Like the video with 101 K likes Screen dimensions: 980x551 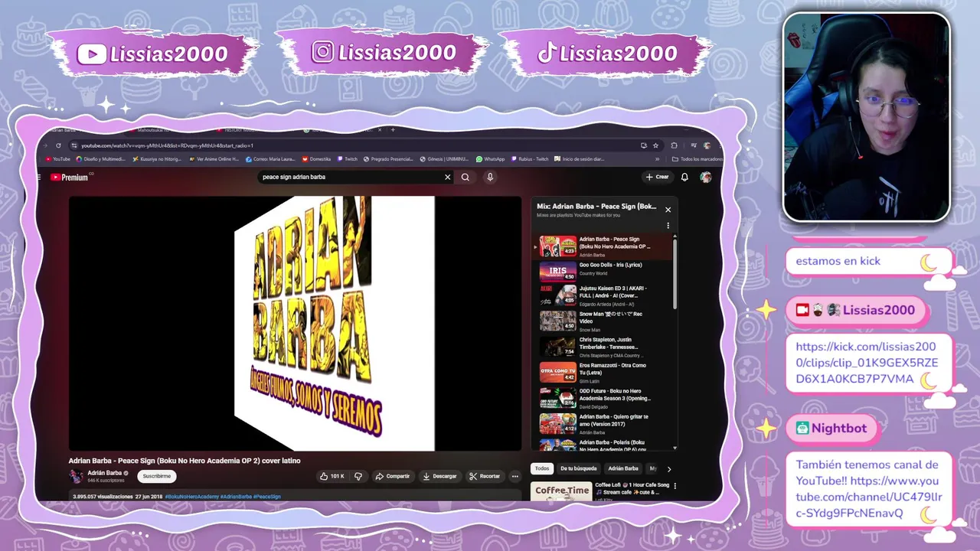[332, 476]
